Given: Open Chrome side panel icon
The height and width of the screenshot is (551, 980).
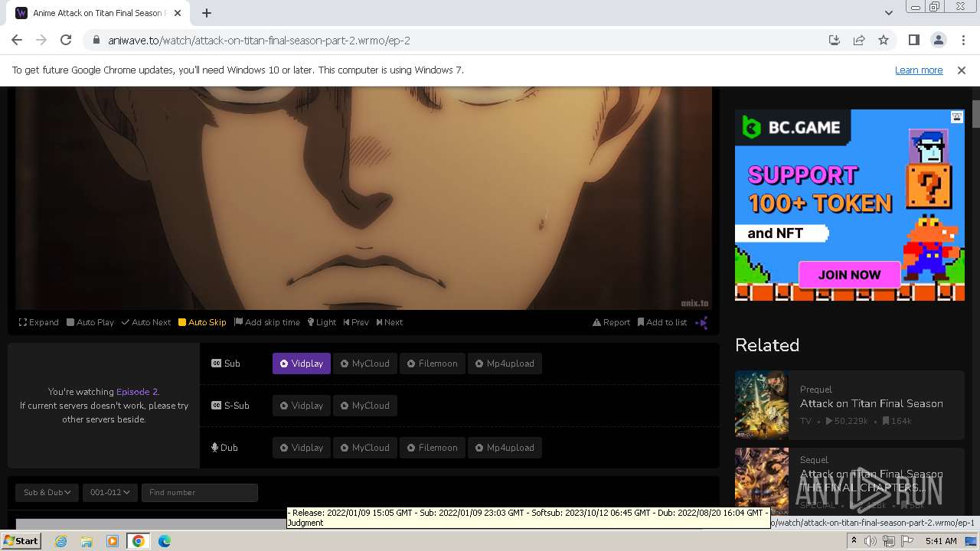Looking at the screenshot, I should point(913,40).
